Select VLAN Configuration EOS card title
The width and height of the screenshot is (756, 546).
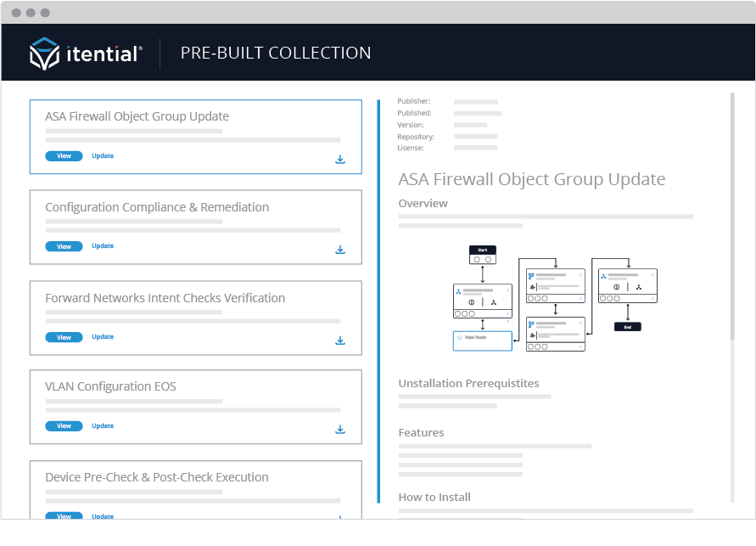click(110, 387)
